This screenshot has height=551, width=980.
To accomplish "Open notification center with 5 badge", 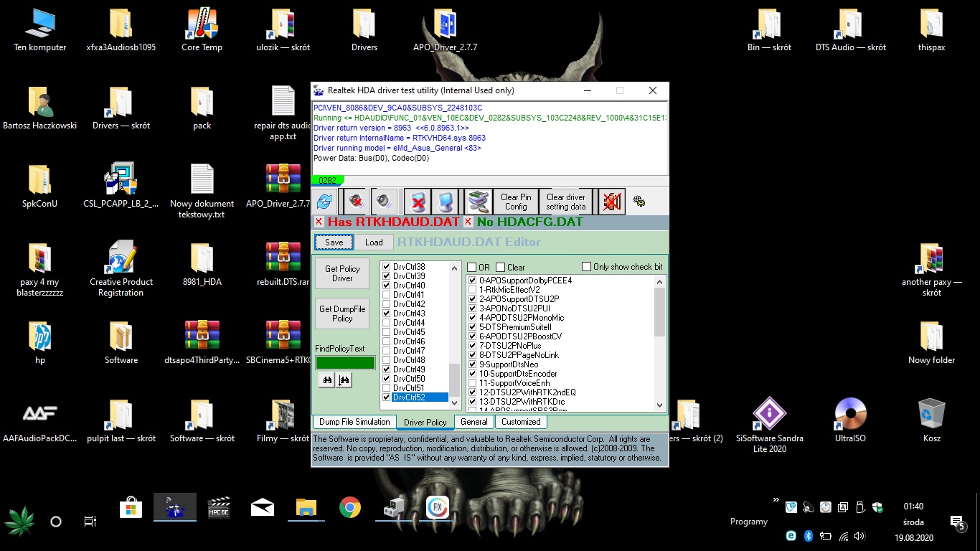I will 957,523.
